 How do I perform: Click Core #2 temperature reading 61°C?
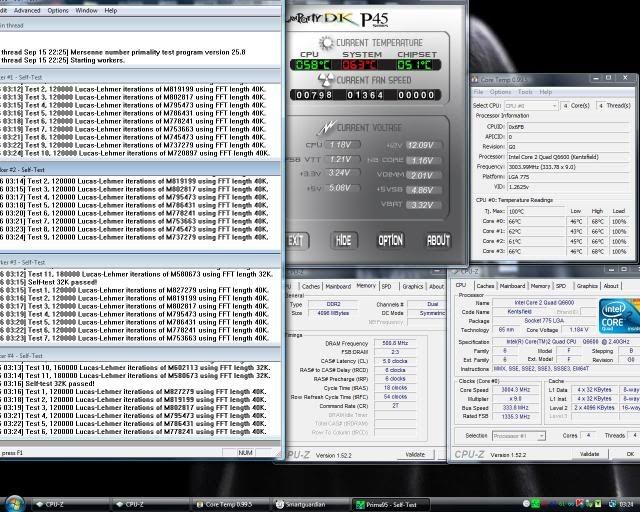point(537,241)
